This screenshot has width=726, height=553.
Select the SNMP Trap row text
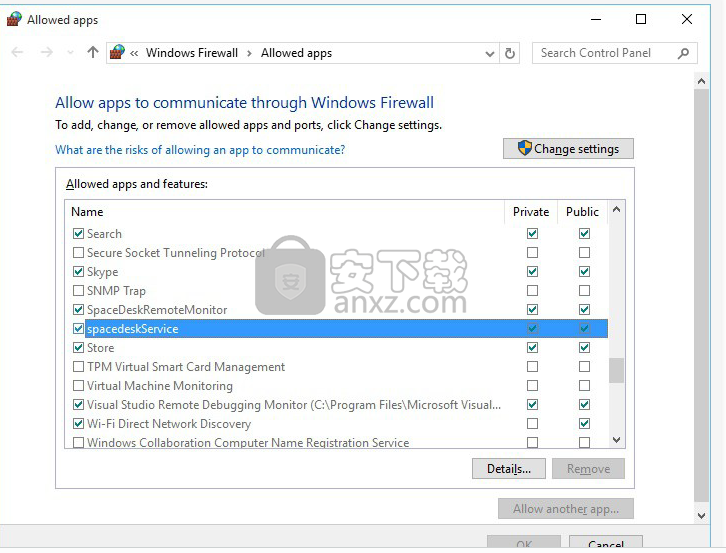(x=116, y=291)
